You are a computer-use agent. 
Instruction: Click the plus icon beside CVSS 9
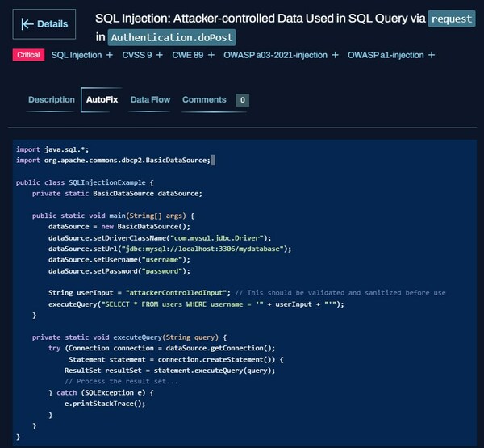[160, 55]
